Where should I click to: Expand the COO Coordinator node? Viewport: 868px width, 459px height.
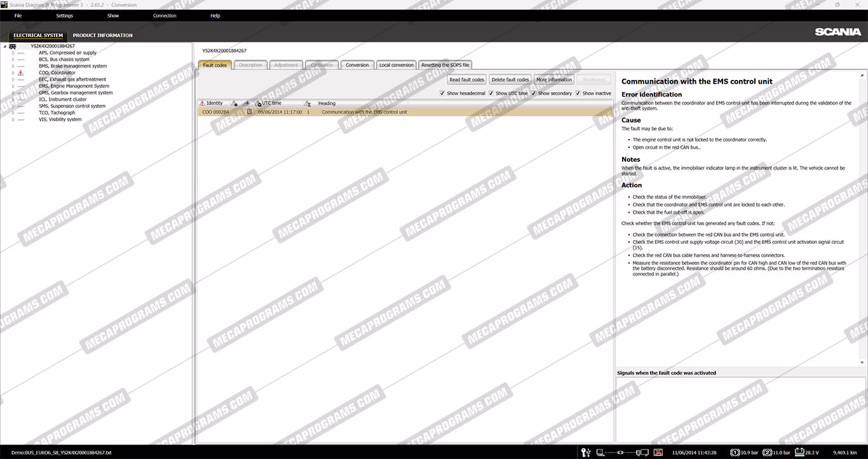click(x=13, y=73)
